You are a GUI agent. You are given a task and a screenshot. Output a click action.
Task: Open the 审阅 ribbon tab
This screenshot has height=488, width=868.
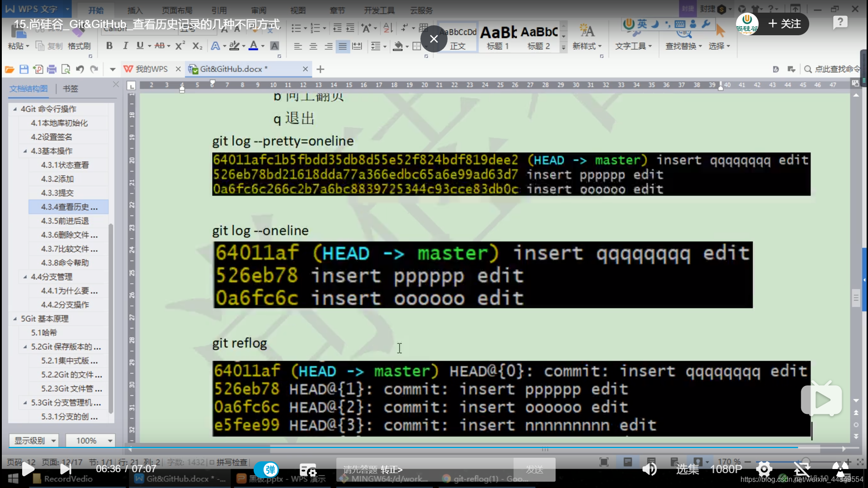pyautogui.click(x=259, y=10)
